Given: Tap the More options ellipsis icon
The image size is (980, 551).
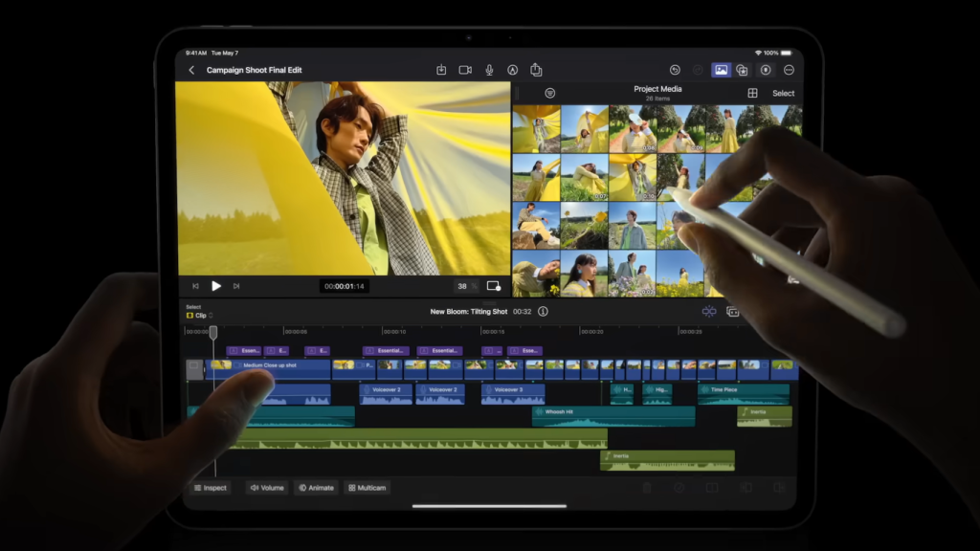Looking at the screenshot, I should pyautogui.click(x=789, y=70).
